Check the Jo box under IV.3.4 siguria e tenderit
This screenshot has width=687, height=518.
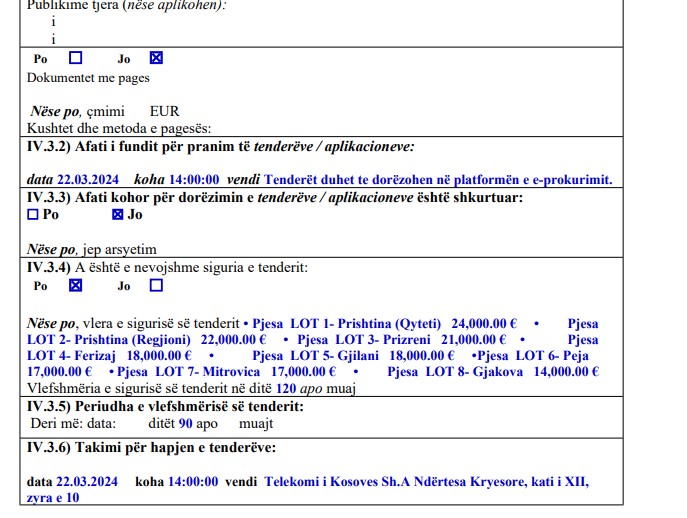coord(156,285)
